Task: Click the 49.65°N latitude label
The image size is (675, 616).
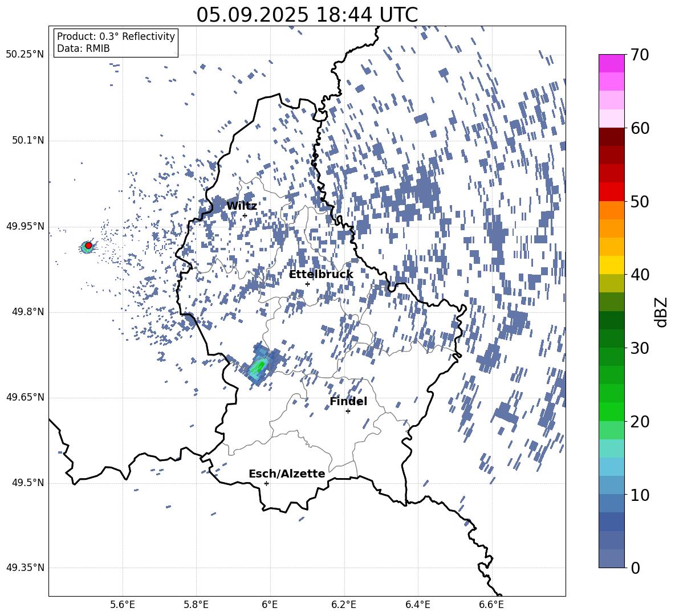Action: (x=25, y=397)
